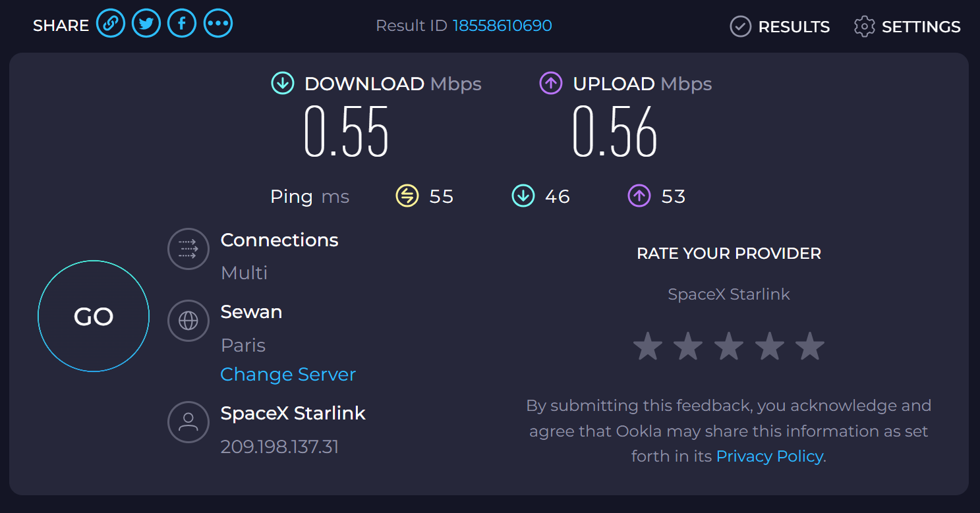Click the Change Server link
The width and height of the screenshot is (980, 513).
click(x=288, y=374)
